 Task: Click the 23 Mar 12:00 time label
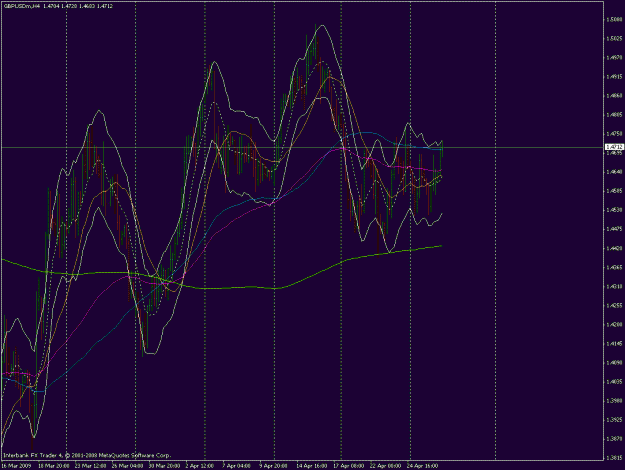pyautogui.click(x=91, y=466)
